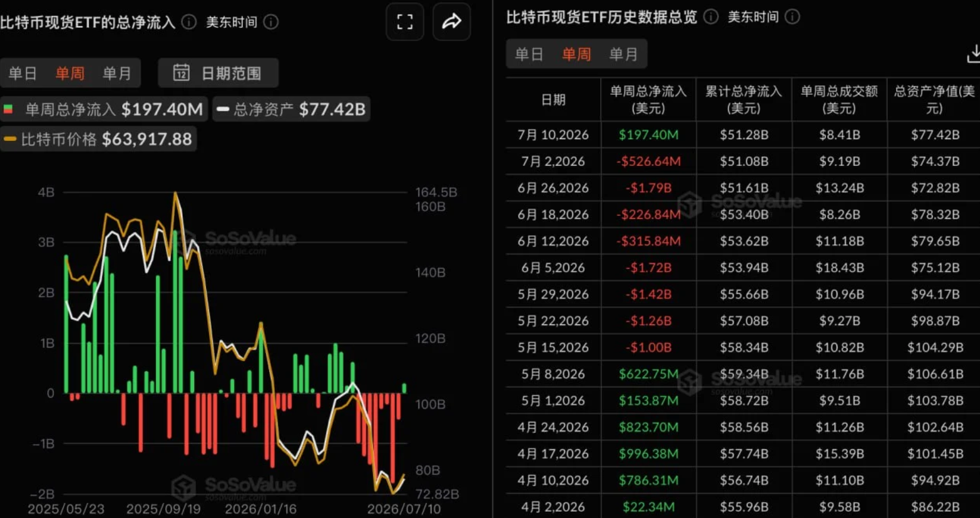Click the $77.42B cell in the table

tap(935, 135)
